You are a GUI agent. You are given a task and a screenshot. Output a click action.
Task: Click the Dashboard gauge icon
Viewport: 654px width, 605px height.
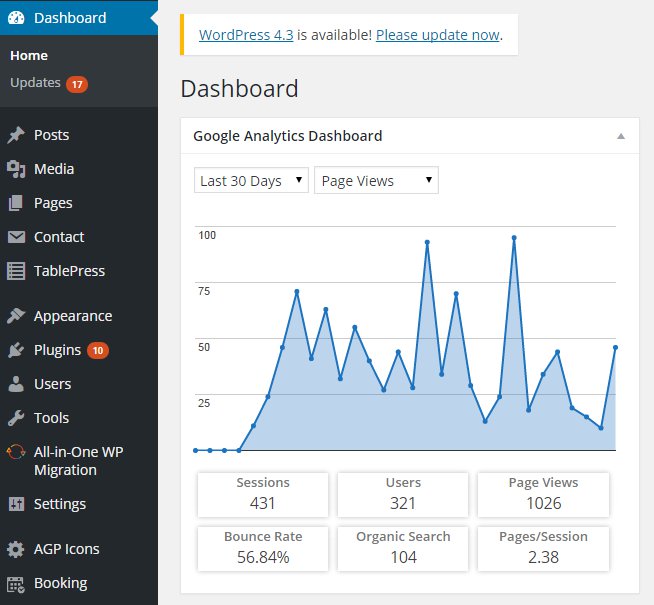click(x=16, y=18)
